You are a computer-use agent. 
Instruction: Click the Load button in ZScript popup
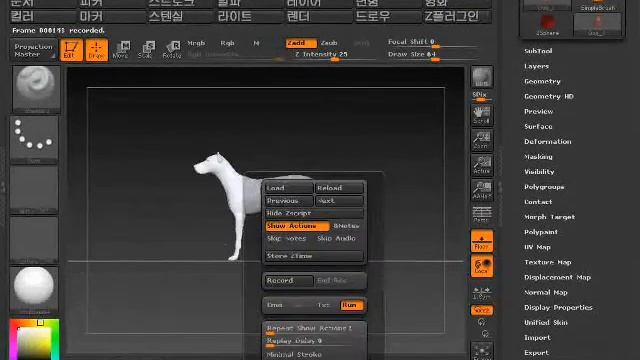[289, 188]
